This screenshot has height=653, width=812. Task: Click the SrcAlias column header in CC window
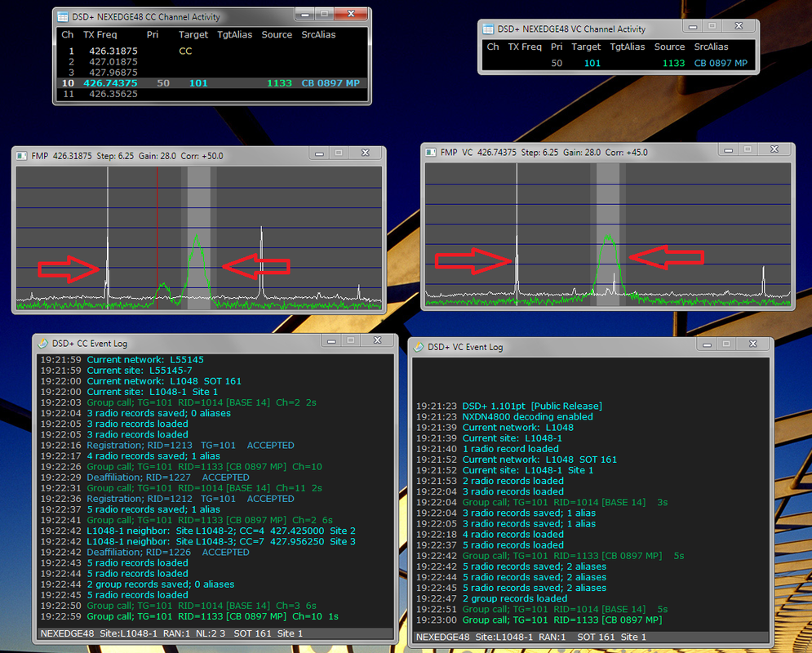click(x=318, y=35)
